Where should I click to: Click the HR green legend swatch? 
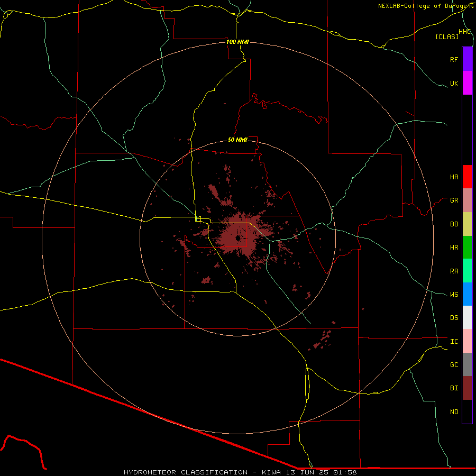[467, 248]
